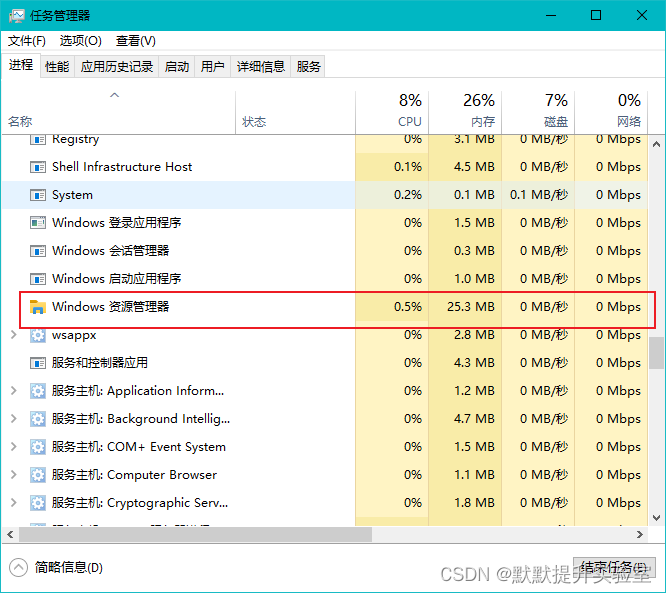Click the 25.3 MB memory value
The width and height of the screenshot is (666, 593).
[x=471, y=306]
